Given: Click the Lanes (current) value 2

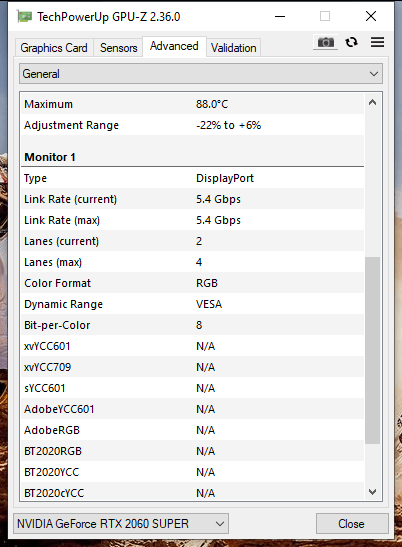Looking at the screenshot, I should point(199,241).
